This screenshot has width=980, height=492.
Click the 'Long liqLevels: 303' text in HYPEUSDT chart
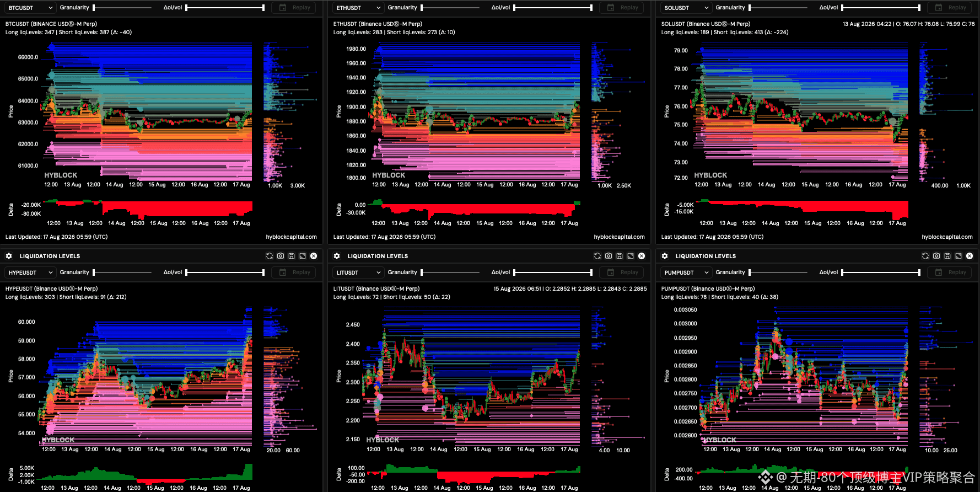(30, 297)
